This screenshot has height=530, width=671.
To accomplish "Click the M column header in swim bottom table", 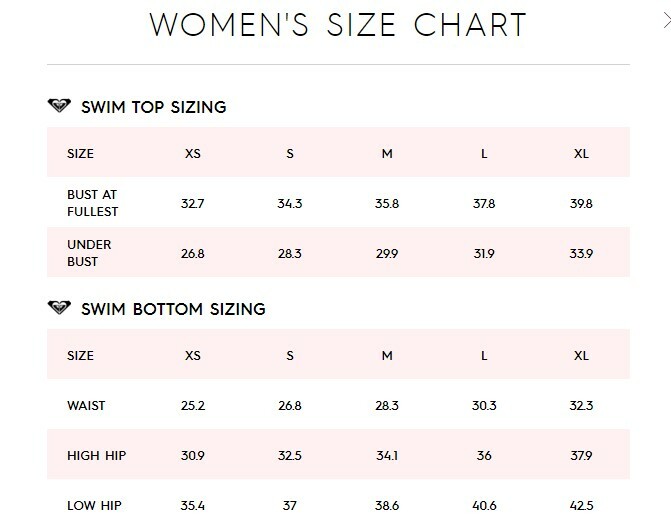I will click(x=387, y=355).
